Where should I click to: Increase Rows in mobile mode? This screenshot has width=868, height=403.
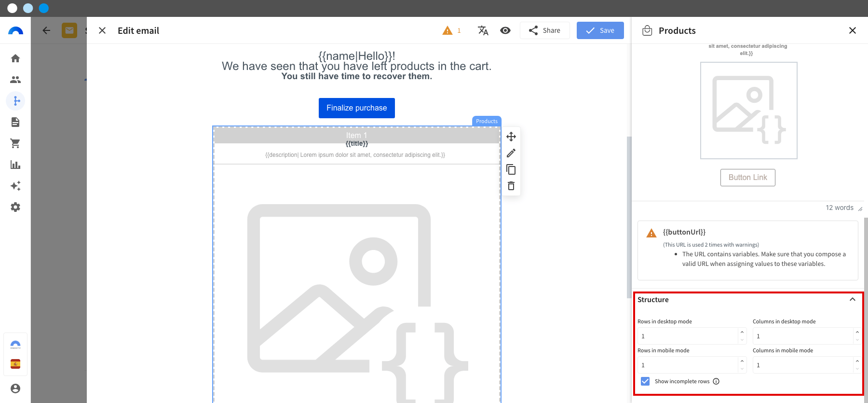click(742, 361)
